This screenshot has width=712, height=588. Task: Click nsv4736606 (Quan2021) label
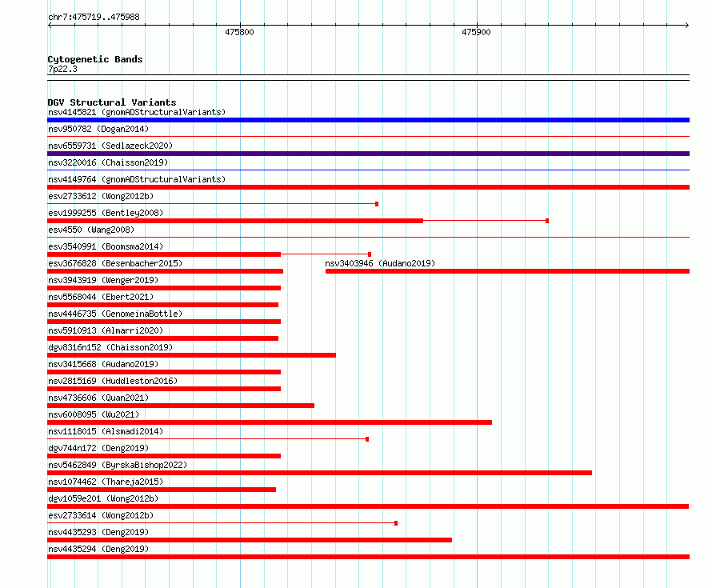tap(98, 398)
